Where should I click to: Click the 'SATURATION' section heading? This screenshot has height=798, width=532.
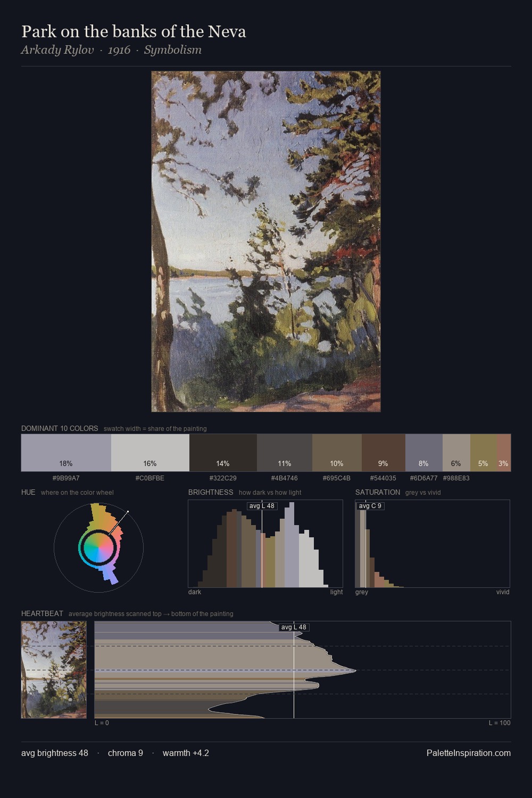(378, 492)
